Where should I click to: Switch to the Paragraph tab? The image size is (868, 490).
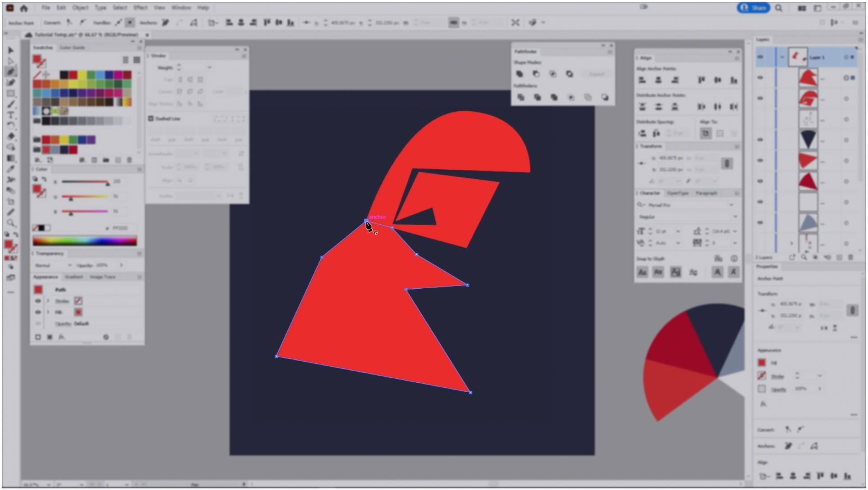706,193
